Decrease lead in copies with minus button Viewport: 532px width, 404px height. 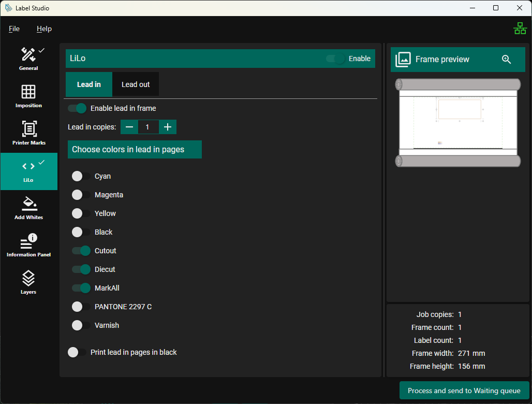click(129, 127)
